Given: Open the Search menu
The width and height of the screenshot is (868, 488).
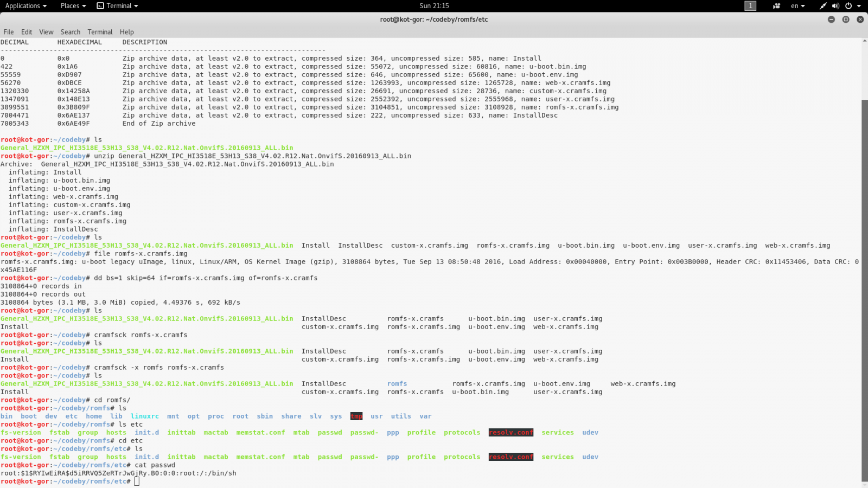Looking at the screenshot, I should tap(70, 32).
